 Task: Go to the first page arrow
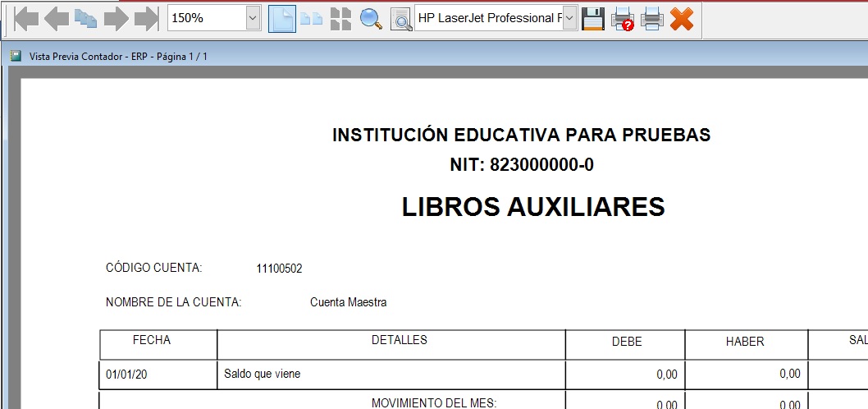click(x=25, y=18)
